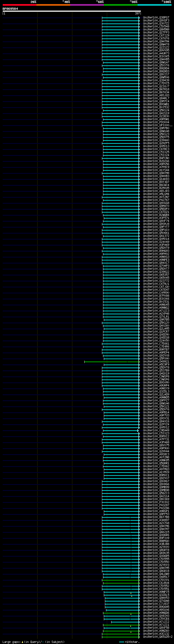Click hit label UniRef100_C7DYC5
This screenshot has height=644, width=174.
coord(156,83)
